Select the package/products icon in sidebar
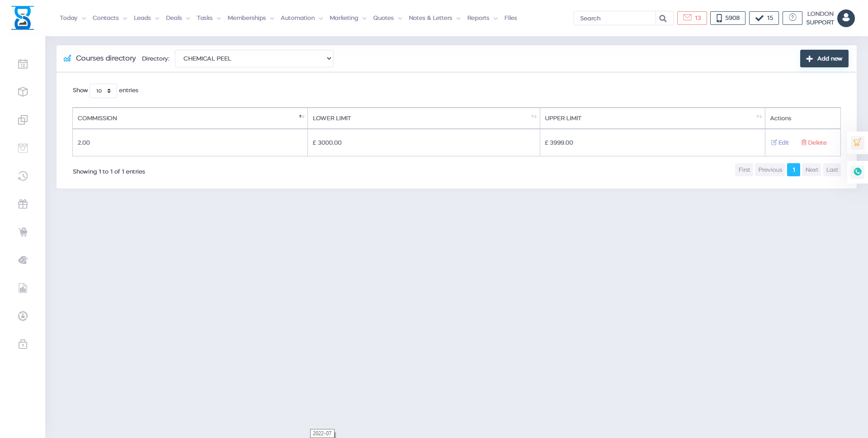This screenshot has width=868, height=438. tap(23, 92)
